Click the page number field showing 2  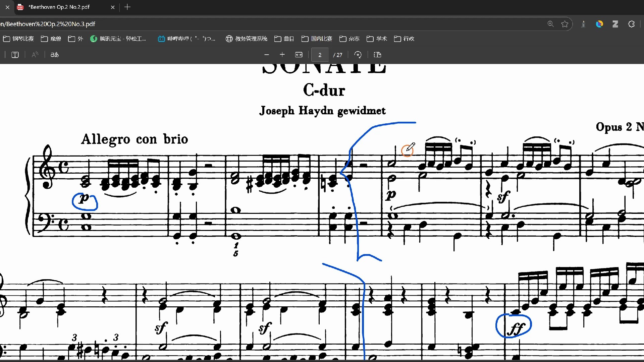[x=320, y=55]
